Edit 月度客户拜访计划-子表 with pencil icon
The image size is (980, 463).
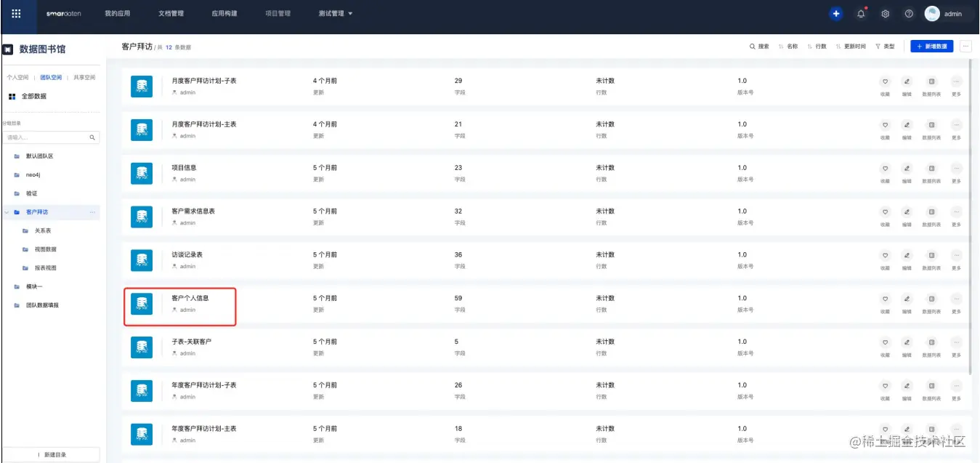[x=907, y=81]
